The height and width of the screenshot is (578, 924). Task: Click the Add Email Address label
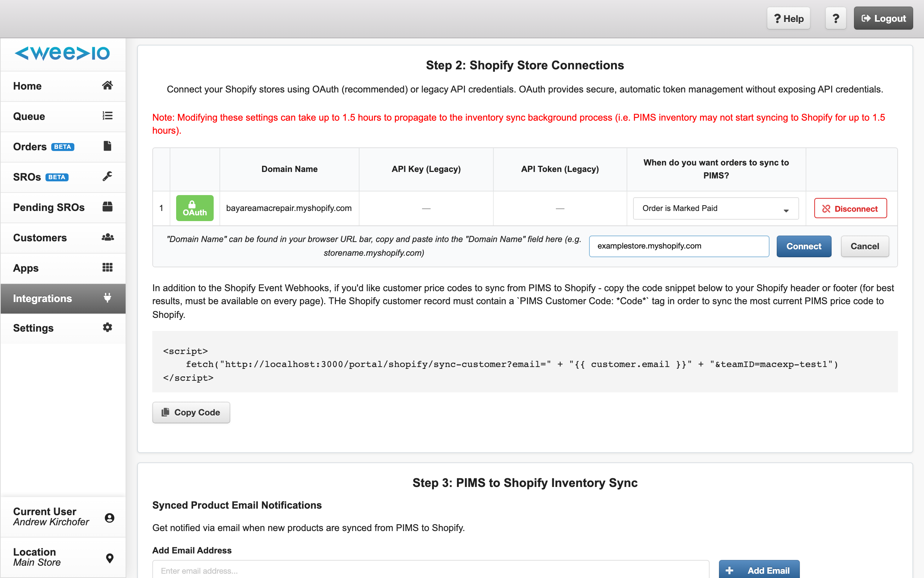tap(192, 551)
